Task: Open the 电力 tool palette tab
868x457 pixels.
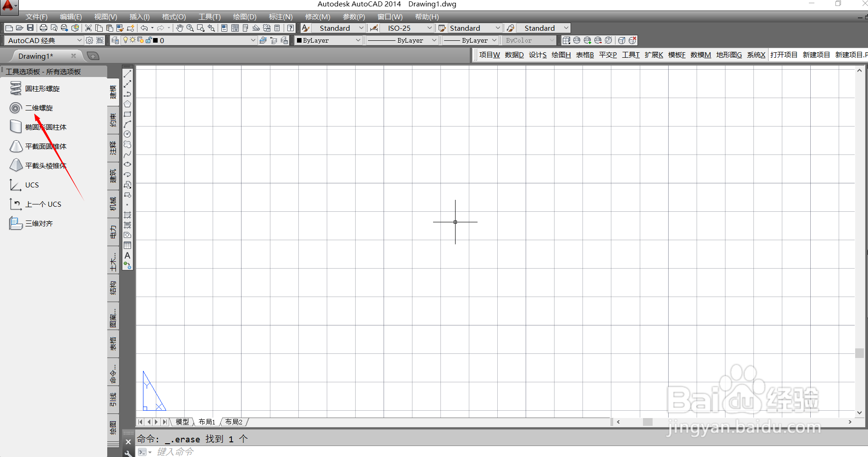Action: click(x=113, y=232)
